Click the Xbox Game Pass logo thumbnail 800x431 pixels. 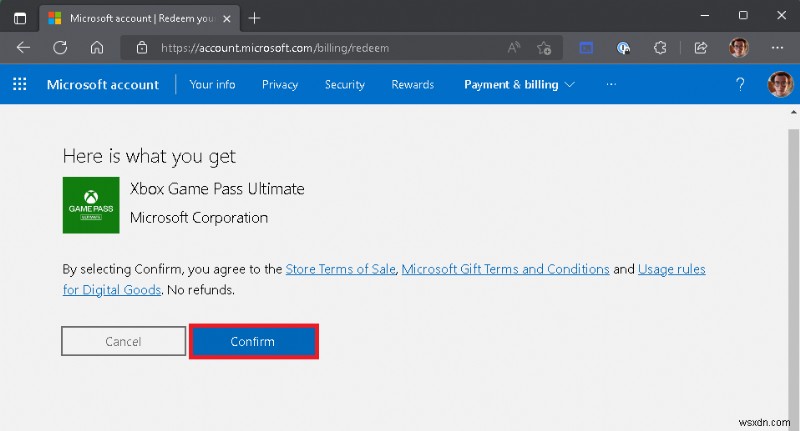tap(91, 205)
